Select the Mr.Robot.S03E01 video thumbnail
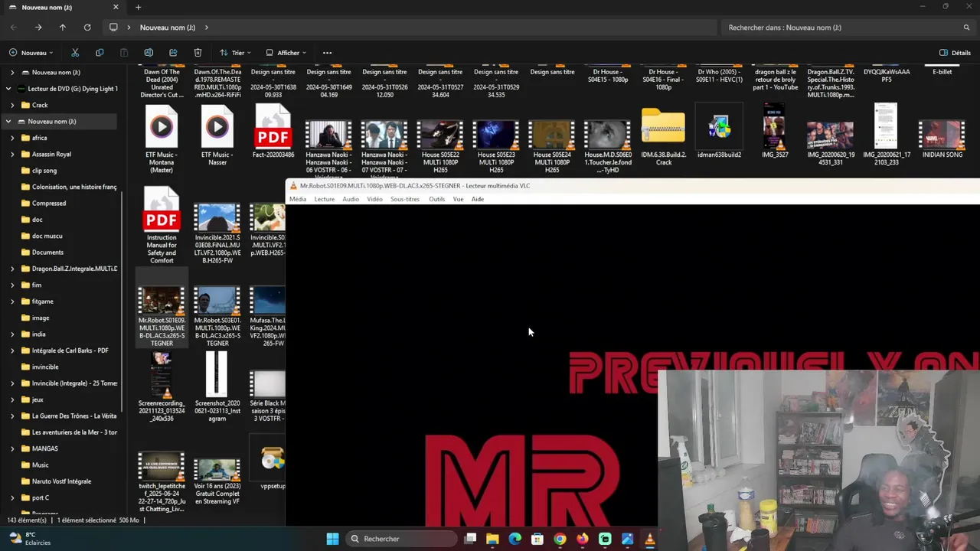This screenshot has height=551, width=980. [217, 301]
